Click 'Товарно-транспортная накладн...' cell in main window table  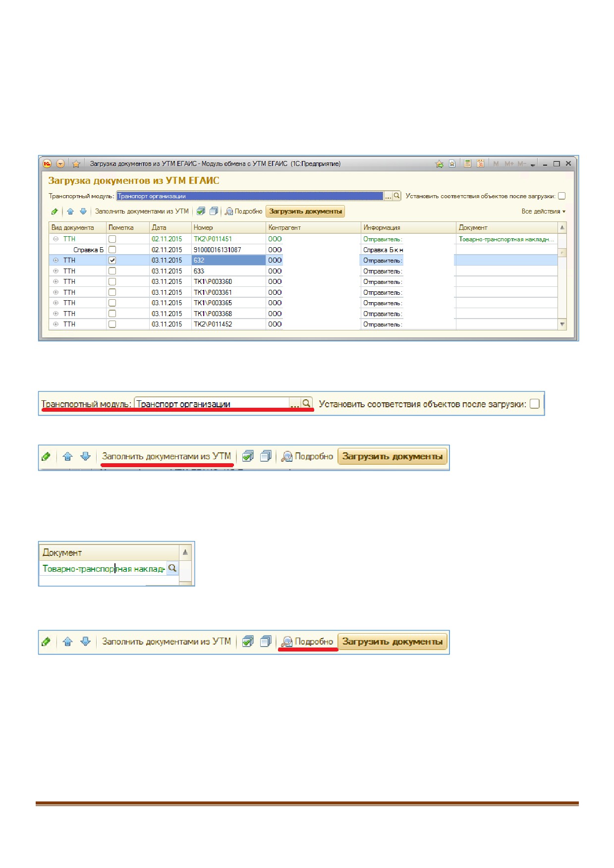pos(507,239)
